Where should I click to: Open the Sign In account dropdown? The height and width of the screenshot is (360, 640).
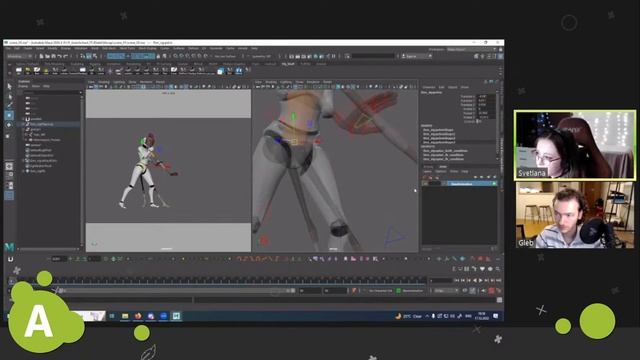[x=416, y=56]
